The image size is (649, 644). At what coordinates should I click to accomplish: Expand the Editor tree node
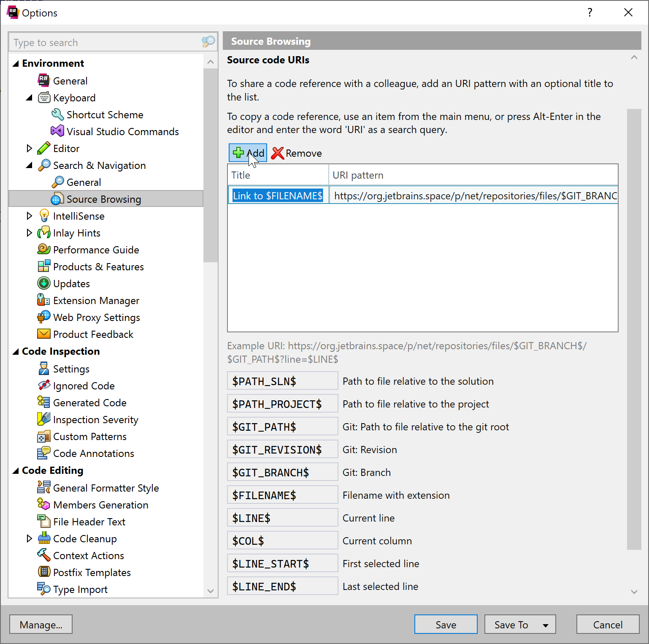pos(29,149)
